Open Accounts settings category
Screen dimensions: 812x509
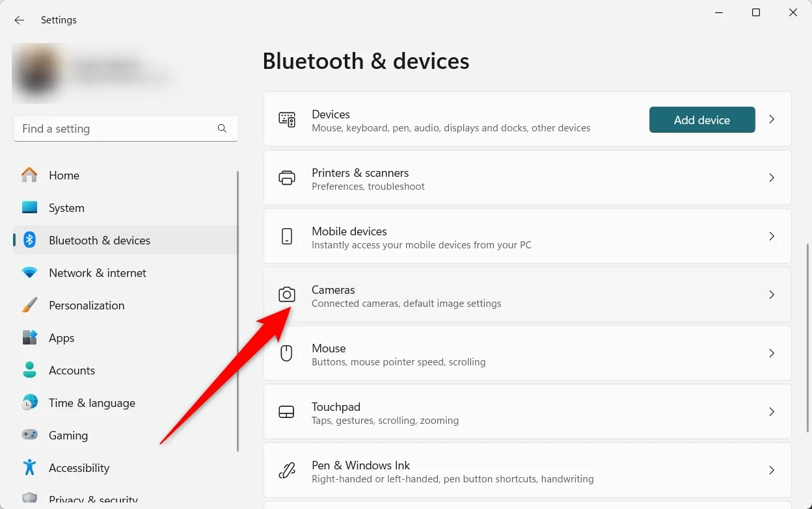click(125, 371)
